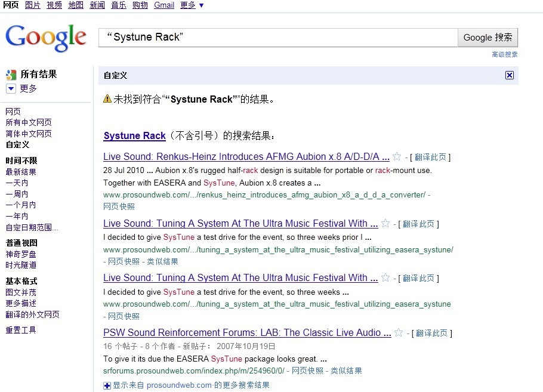Screen dimensions: 543x392
Task: Star the Renkus-Heinz Aubion result
Action: point(397,157)
